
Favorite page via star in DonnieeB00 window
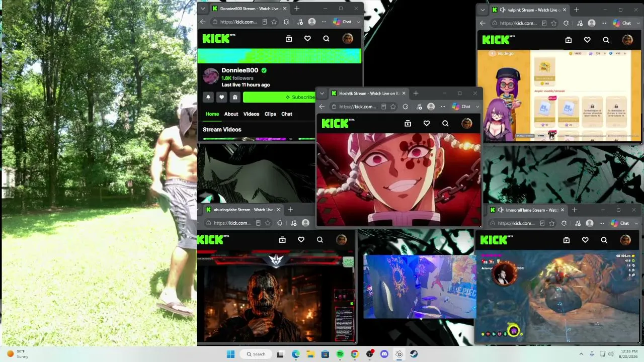(274, 22)
